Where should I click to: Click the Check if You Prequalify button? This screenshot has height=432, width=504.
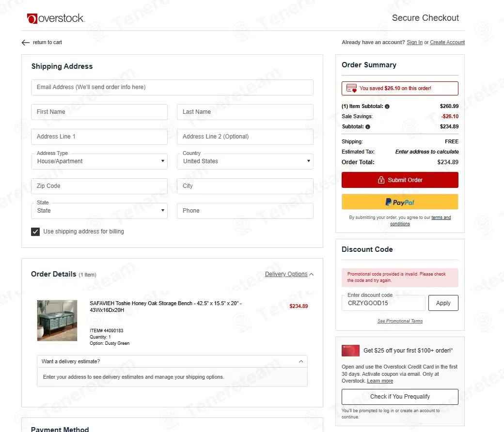pos(400,397)
